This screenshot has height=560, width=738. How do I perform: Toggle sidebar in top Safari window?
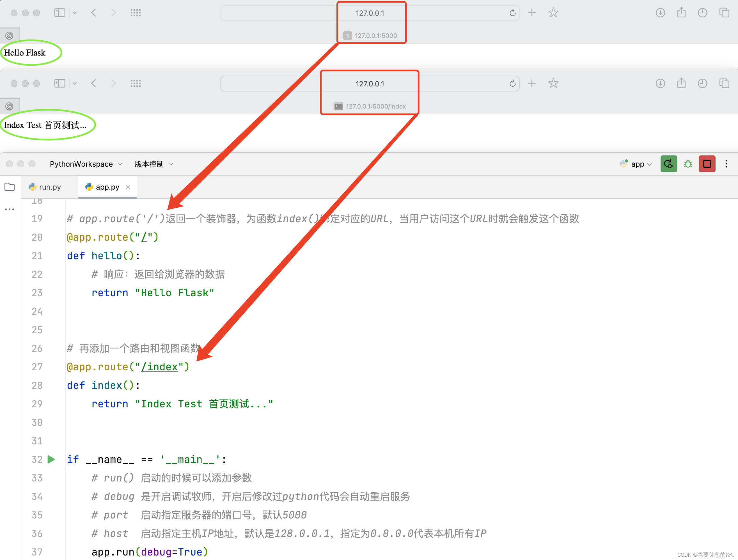coord(60,13)
